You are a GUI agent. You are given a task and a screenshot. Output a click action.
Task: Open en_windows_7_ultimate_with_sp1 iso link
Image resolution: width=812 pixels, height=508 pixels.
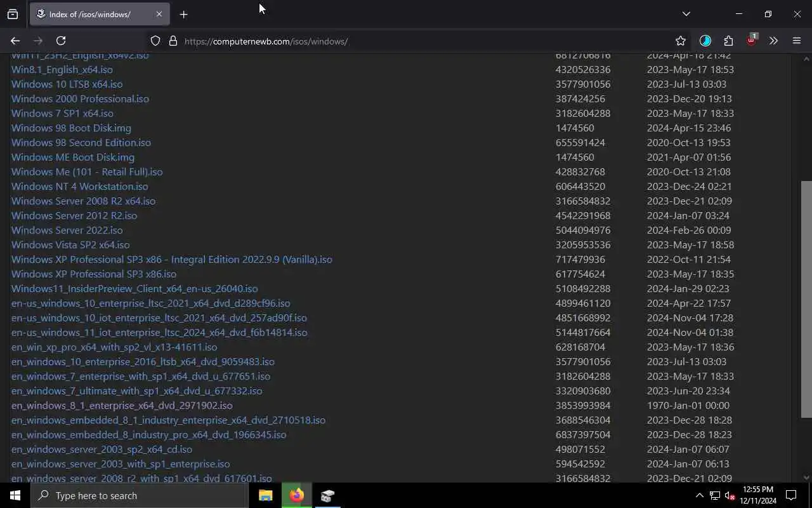click(136, 391)
